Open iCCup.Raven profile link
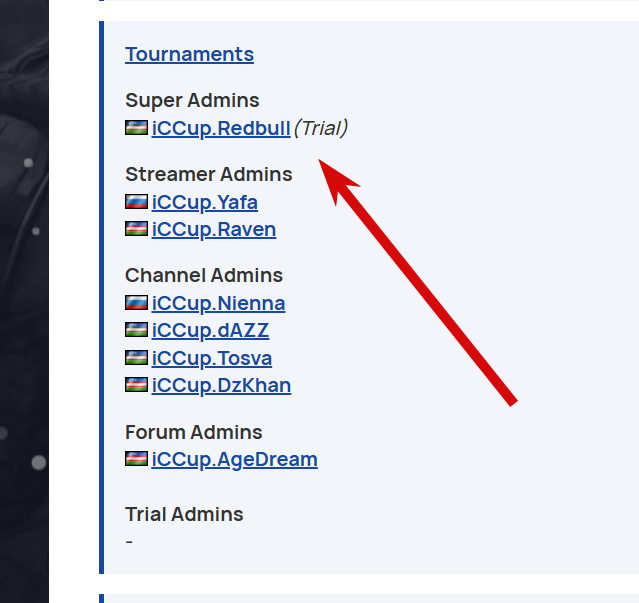 [x=213, y=229]
